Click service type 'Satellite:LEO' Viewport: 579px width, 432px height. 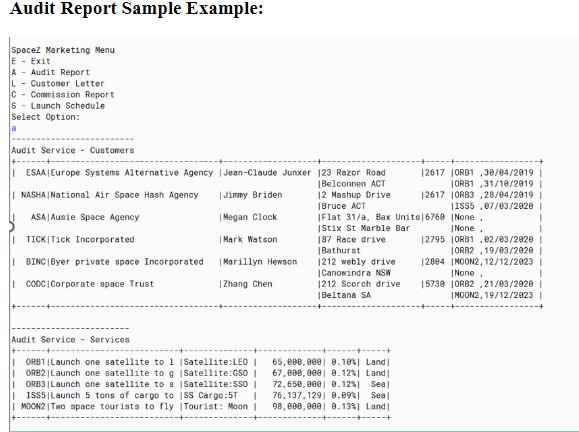(x=216, y=362)
